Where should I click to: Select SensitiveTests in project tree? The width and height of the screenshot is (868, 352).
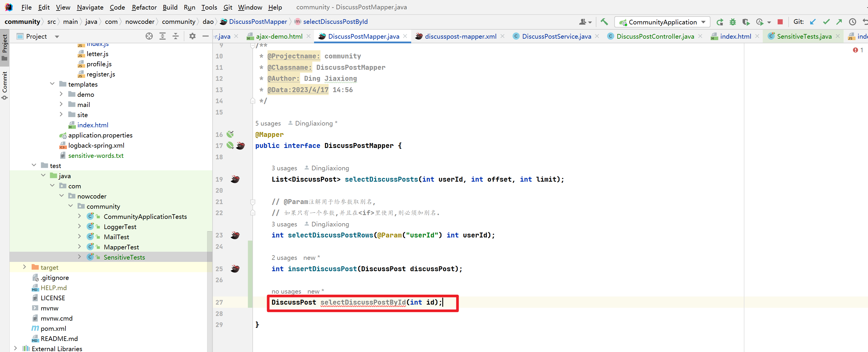[124, 257]
